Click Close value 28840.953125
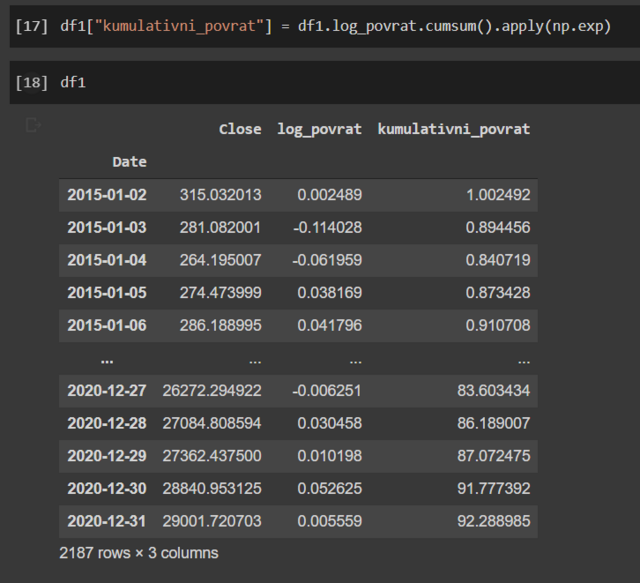Screen dimensions: 640x583 click(212, 489)
